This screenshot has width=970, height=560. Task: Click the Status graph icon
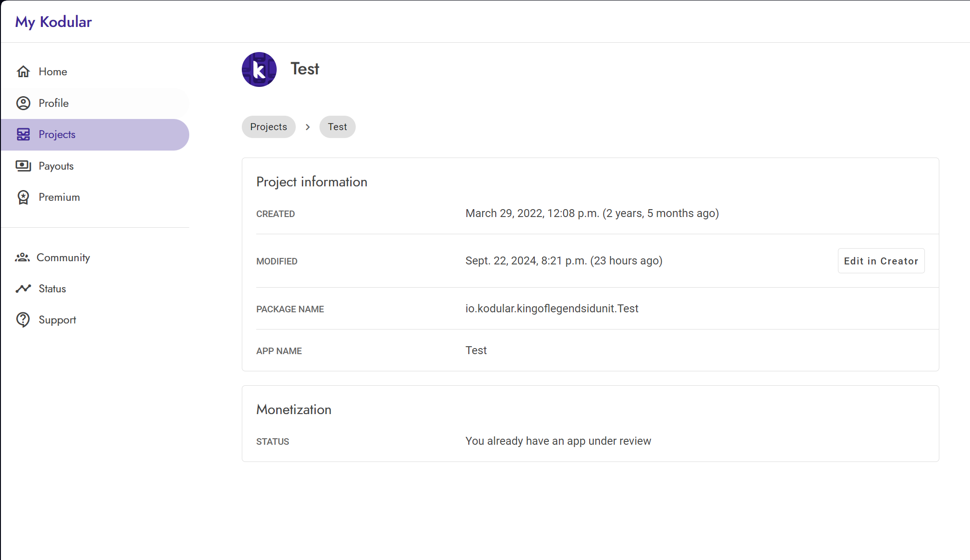pyautogui.click(x=23, y=289)
